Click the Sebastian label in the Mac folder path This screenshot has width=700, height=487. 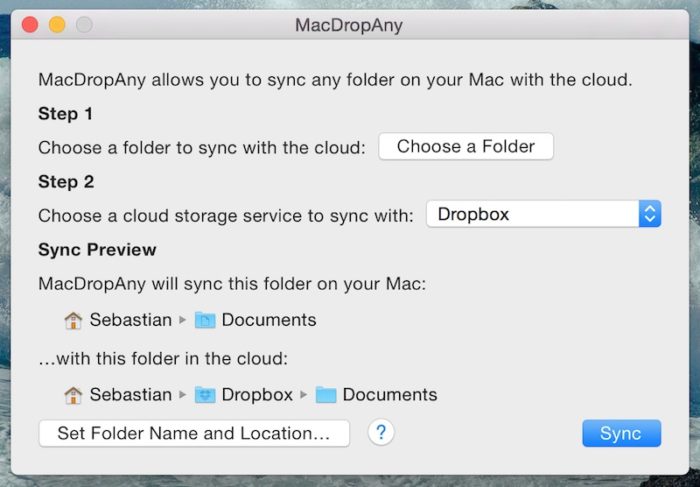click(130, 320)
